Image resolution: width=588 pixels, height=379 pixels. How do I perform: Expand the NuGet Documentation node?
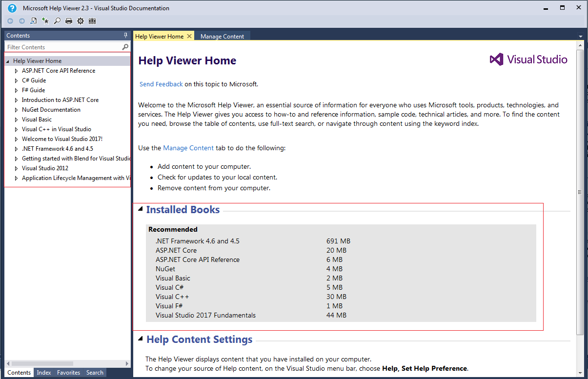click(16, 110)
